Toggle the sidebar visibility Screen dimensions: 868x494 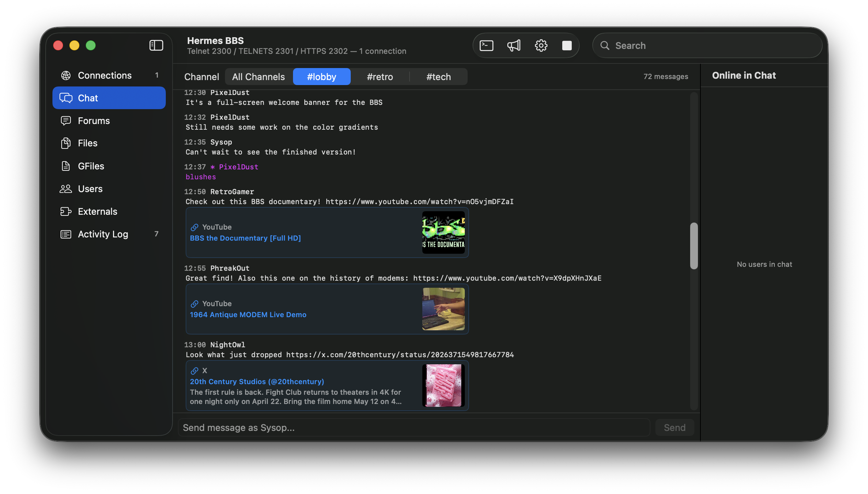pyautogui.click(x=156, y=45)
